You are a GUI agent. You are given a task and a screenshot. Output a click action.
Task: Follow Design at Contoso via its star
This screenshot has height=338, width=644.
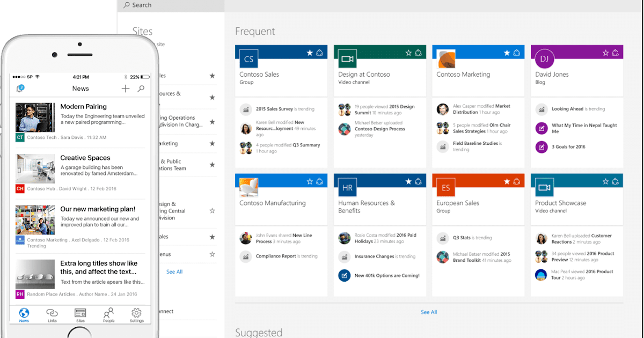coord(408,52)
